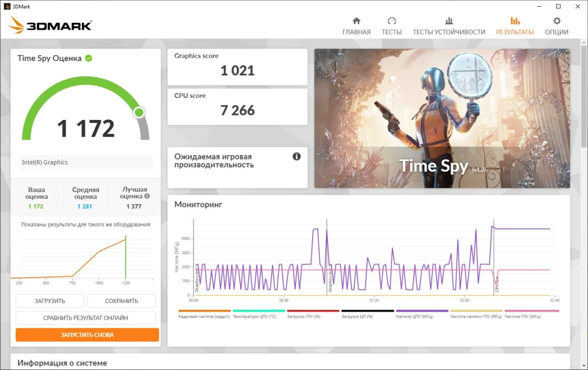Click Ожидаемая игровая производительность heading
This screenshot has width=588, height=370.
tap(213, 161)
